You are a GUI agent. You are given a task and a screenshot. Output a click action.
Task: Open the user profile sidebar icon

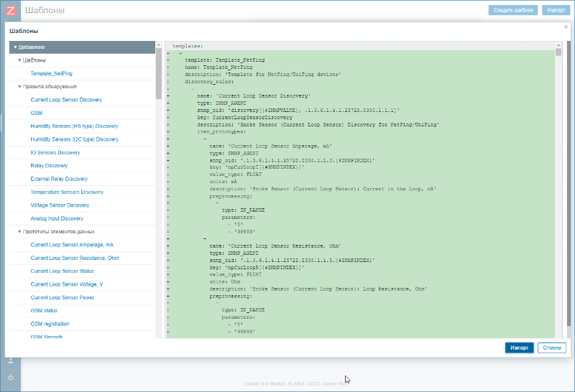tap(11, 361)
